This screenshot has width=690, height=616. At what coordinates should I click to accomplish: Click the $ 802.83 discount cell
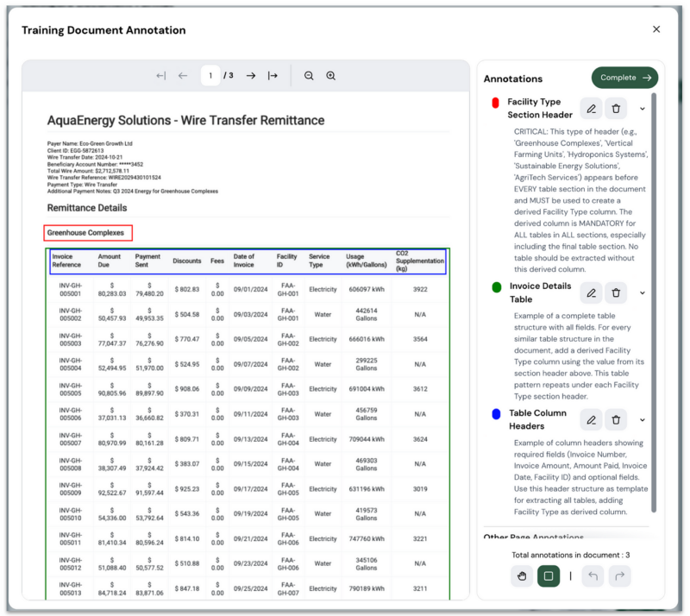[x=187, y=289]
